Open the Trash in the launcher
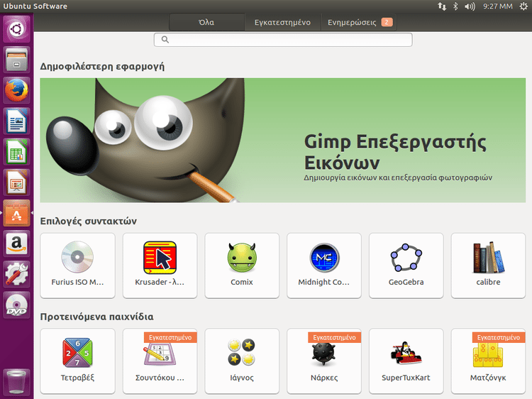 (x=16, y=382)
